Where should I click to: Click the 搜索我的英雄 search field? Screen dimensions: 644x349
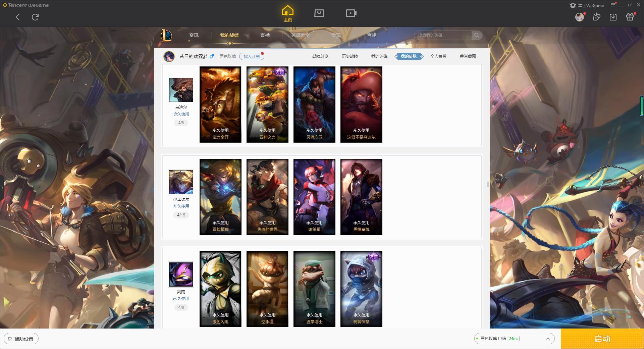pos(443,35)
